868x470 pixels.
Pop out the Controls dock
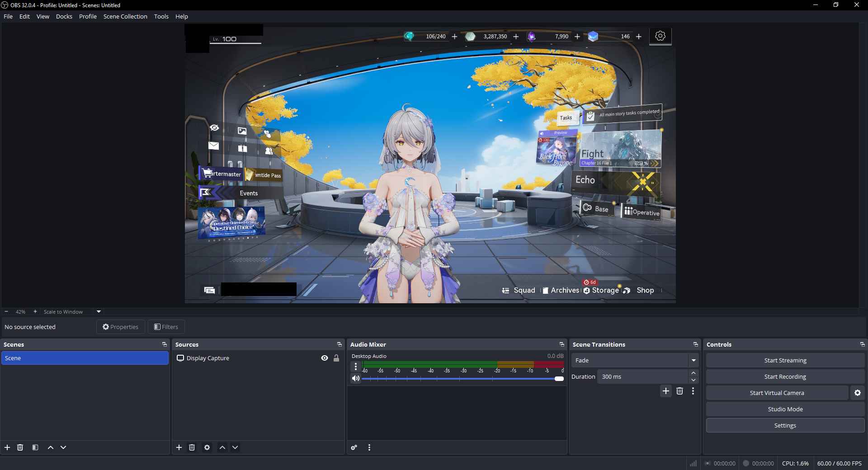(x=862, y=344)
